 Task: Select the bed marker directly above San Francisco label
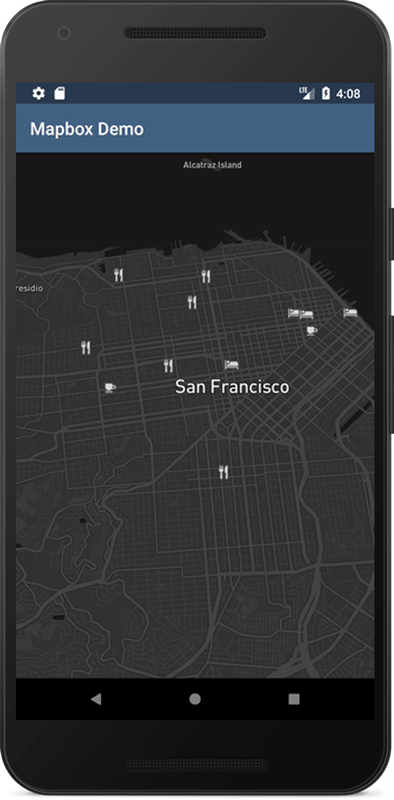click(231, 364)
